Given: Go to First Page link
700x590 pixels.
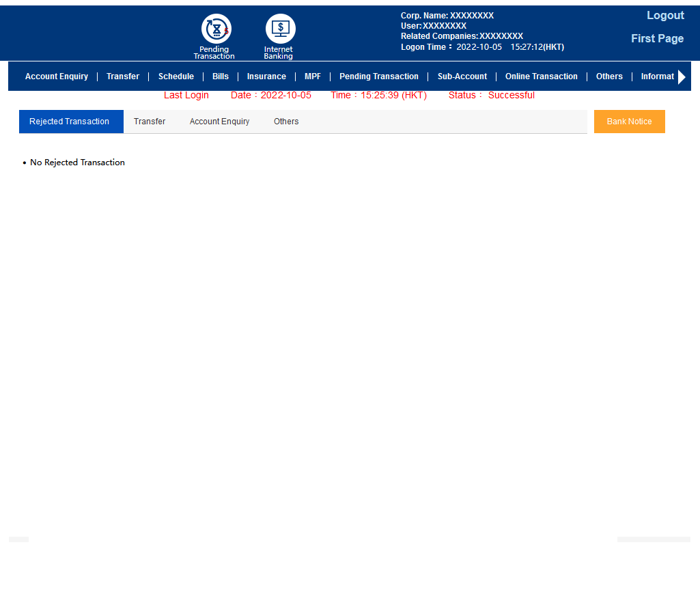Looking at the screenshot, I should point(657,39).
